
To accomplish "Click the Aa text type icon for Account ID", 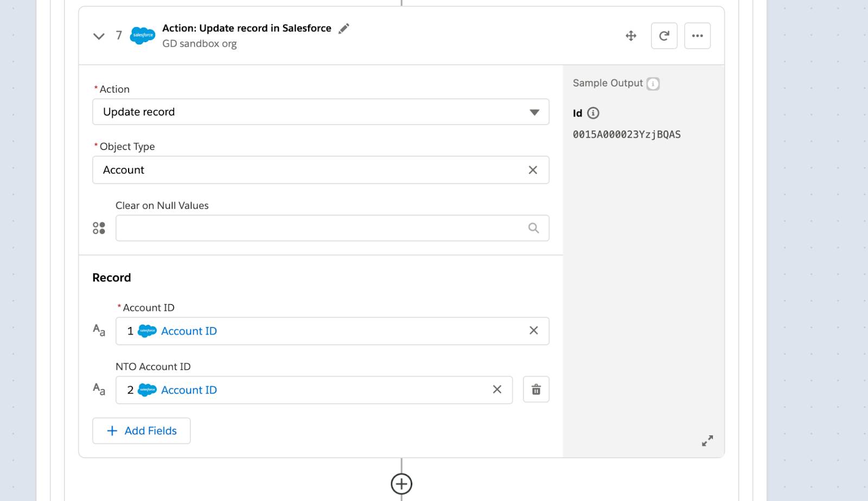I will (x=99, y=330).
